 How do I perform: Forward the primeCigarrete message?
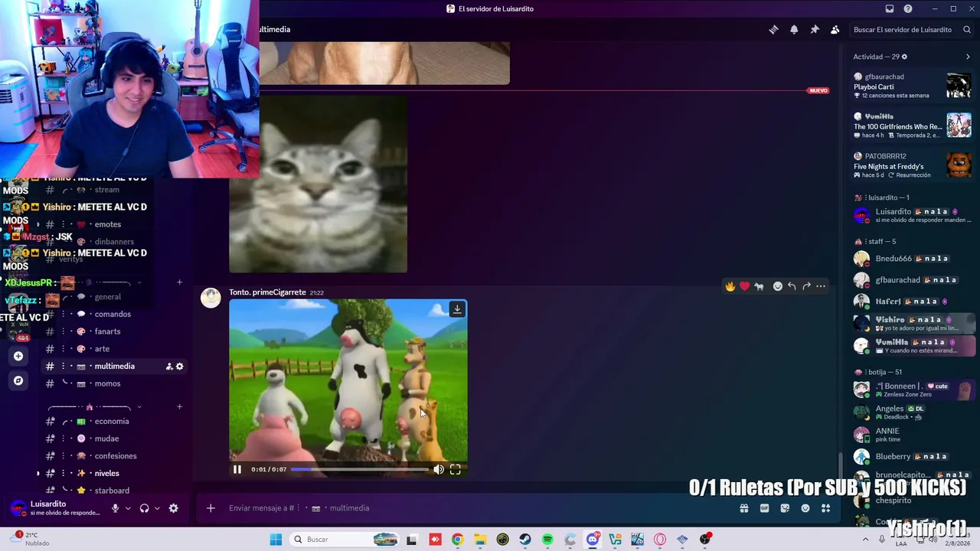(x=806, y=286)
